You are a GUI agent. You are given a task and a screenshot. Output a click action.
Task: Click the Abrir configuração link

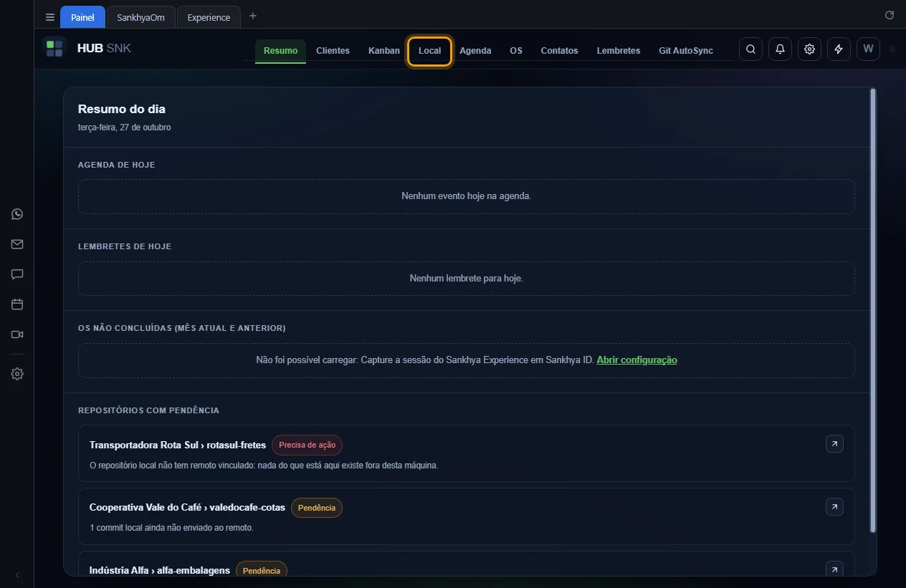pyautogui.click(x=637, y=360)
